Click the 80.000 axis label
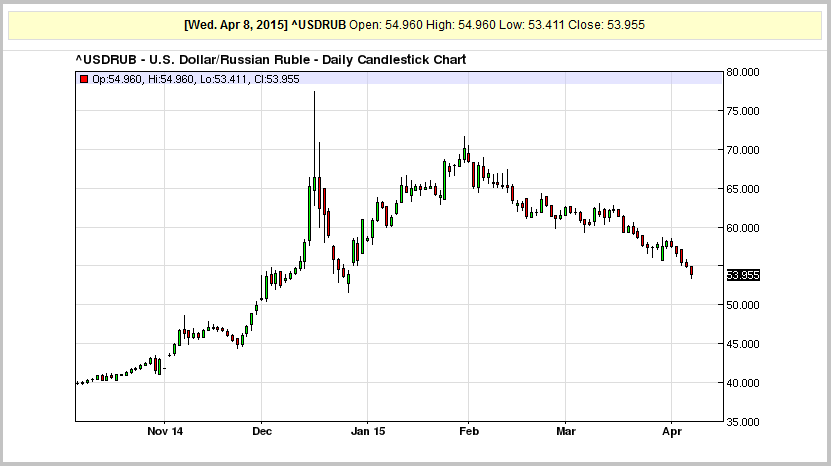The height and width of the screenshot is (466, 831). click(x=743, y=72)
